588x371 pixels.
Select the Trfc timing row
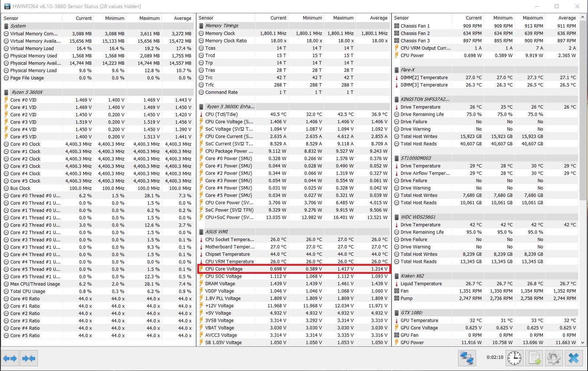click(x=294, y=85)
